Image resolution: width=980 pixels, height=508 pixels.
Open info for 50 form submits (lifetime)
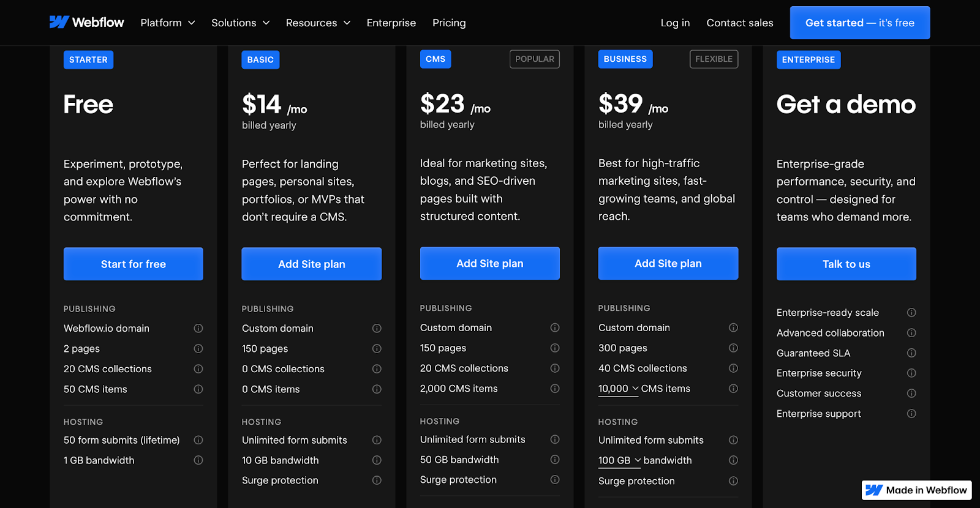click(x=198, y=440)
